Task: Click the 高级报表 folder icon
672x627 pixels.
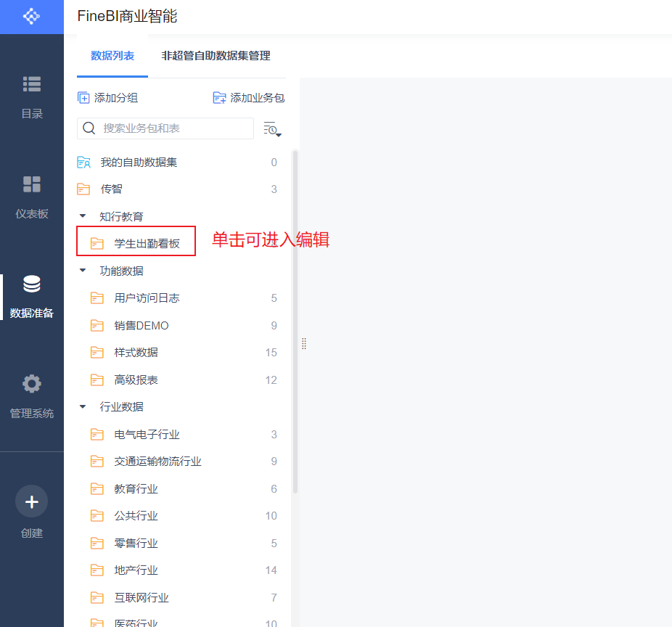Action: point(97,380)
